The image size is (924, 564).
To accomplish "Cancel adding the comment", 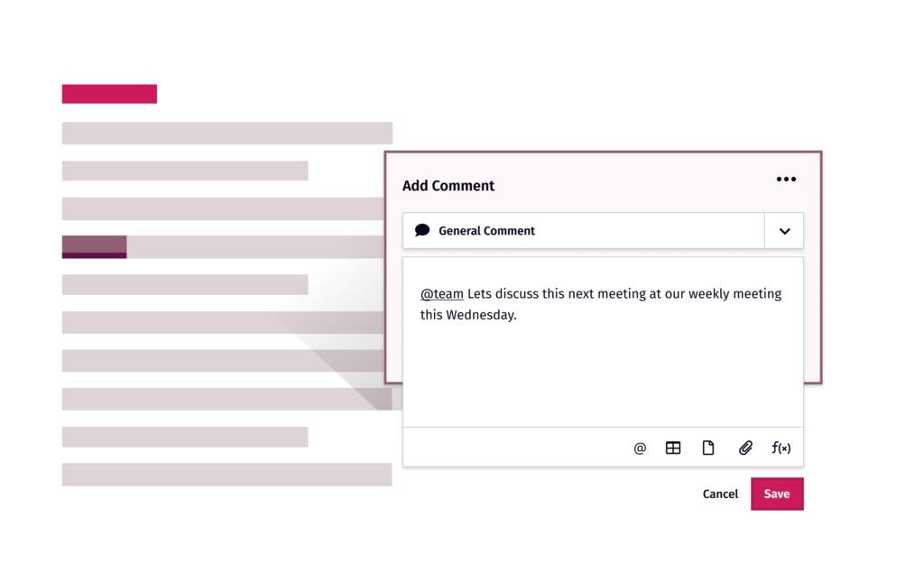I will pyautogui.click(x=720, y=494).
